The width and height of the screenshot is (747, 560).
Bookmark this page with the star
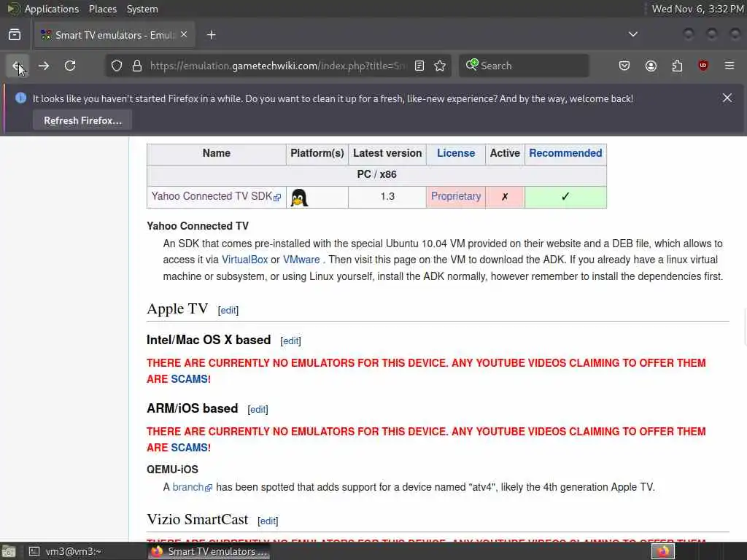(x=440, y=66)
